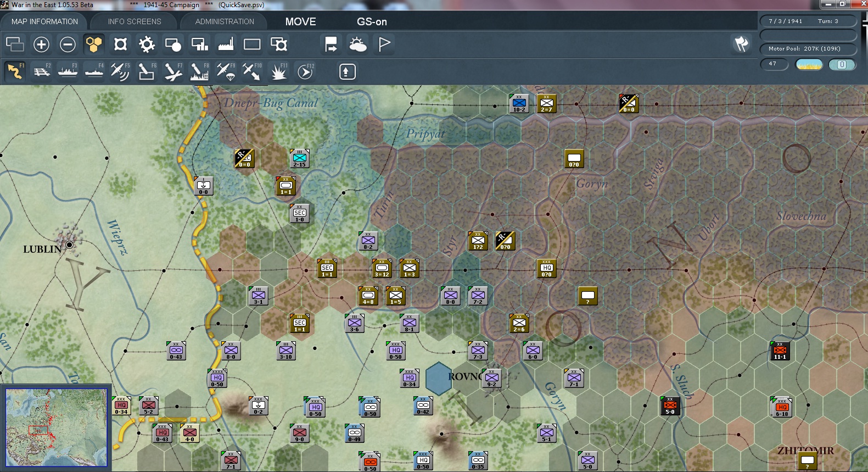
Task: Click the blue Rovno city hex
Action: (x=438, y=378)
